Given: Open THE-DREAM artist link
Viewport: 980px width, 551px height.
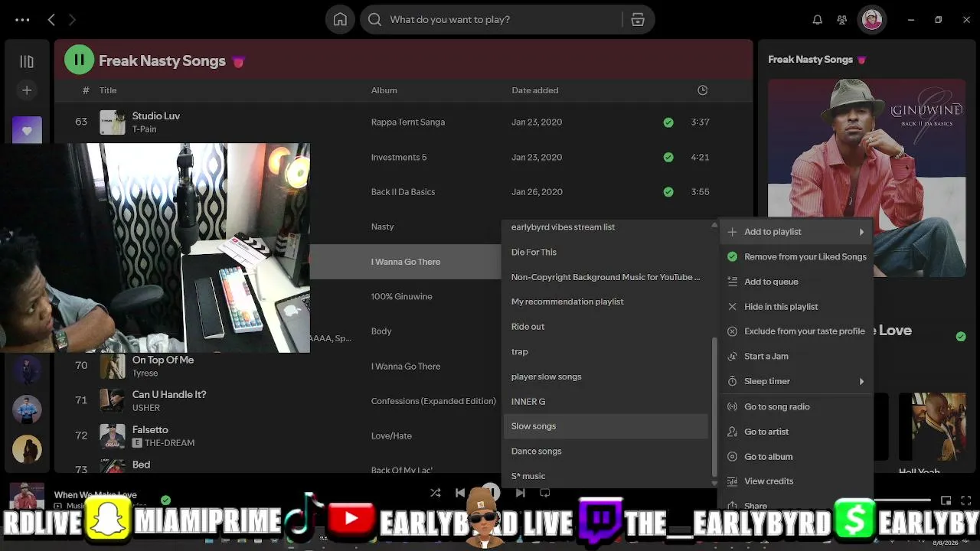Looking at the screenshot, I should click(x=169, y=443).
